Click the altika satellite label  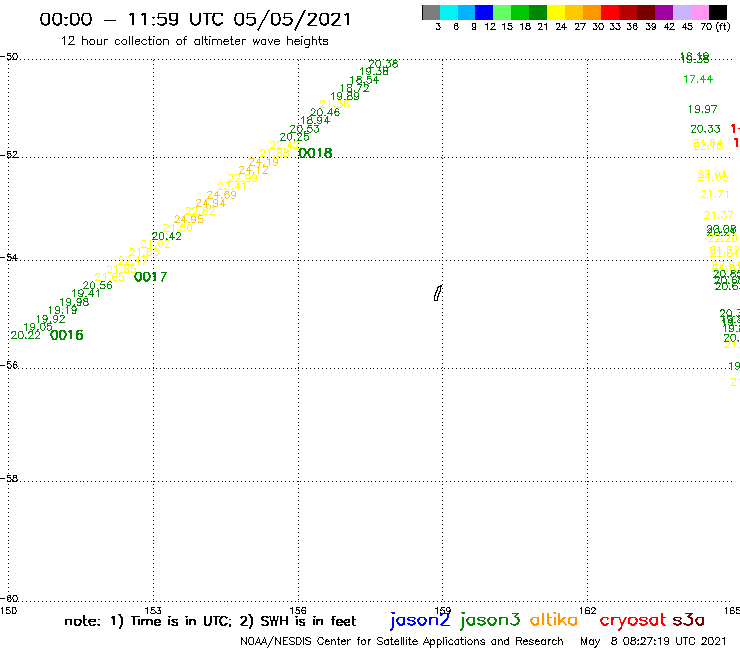coord(554,619)
